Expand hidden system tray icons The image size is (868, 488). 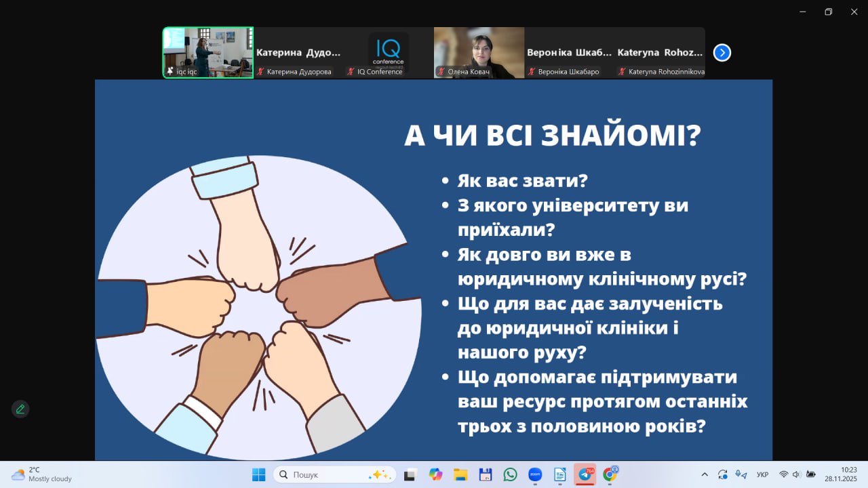pos(705,474)
